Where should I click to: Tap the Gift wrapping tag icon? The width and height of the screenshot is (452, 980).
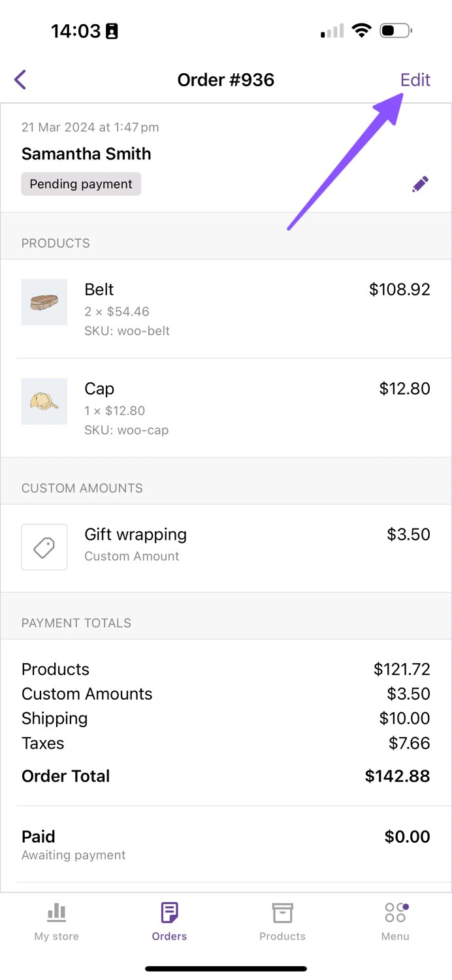click(44, 547)
